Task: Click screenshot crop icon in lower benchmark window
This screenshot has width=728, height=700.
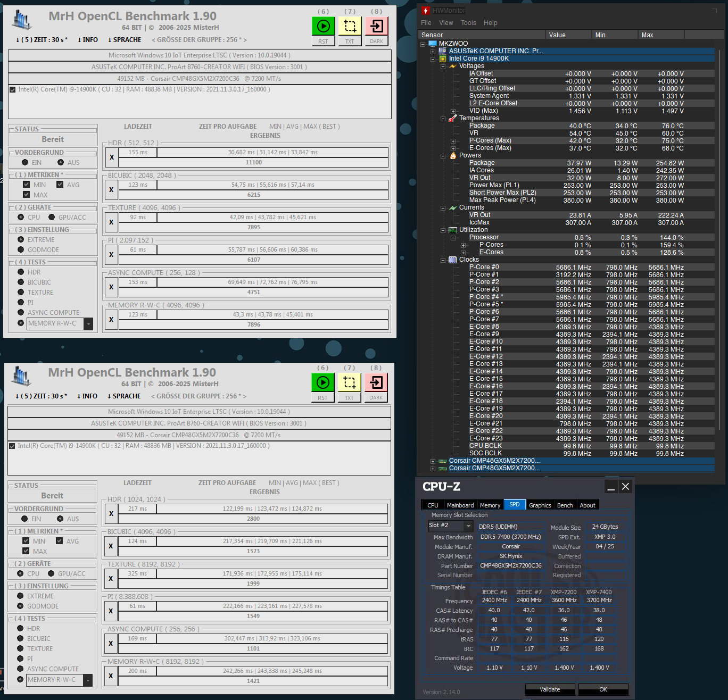Action: (349, 382)
